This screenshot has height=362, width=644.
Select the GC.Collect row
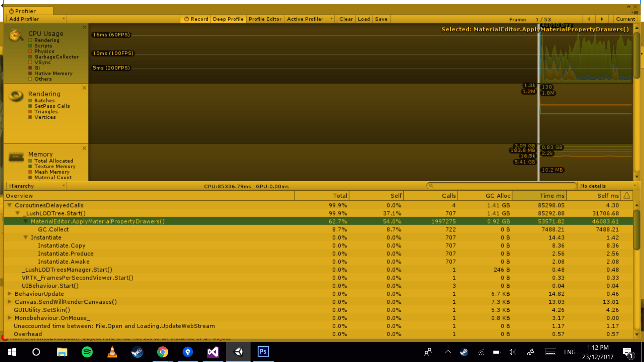point(318,229)
